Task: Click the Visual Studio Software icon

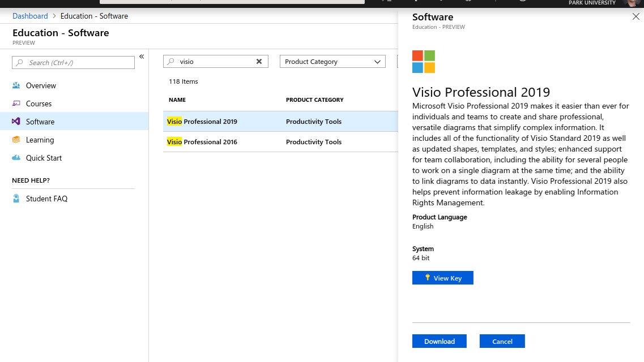Action: (16, 122)
